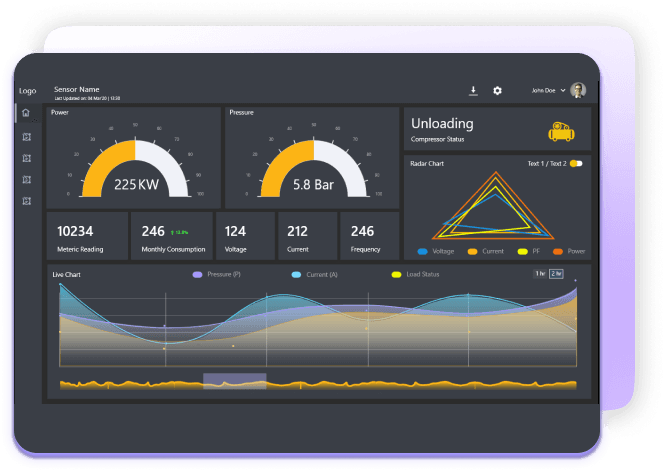Screen dimensions: 665x471
Task: Click the Radar Chart title
Action: click(427, 164)
